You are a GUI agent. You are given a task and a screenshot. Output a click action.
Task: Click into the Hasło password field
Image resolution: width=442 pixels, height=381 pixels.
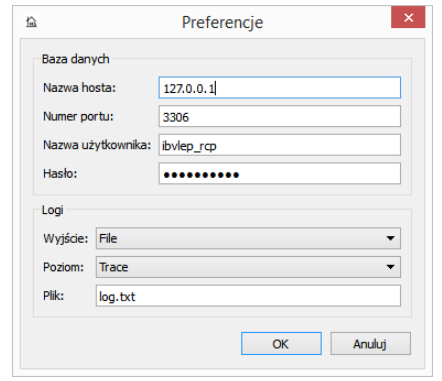pyautogui.click(x=280, y=173)
